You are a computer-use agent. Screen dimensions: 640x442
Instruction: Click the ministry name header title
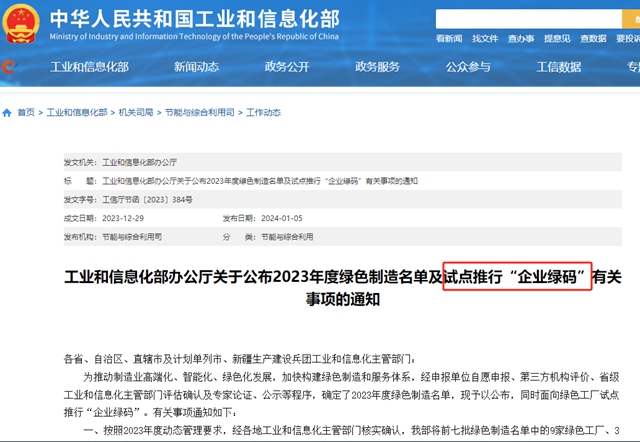click(195, 19)
